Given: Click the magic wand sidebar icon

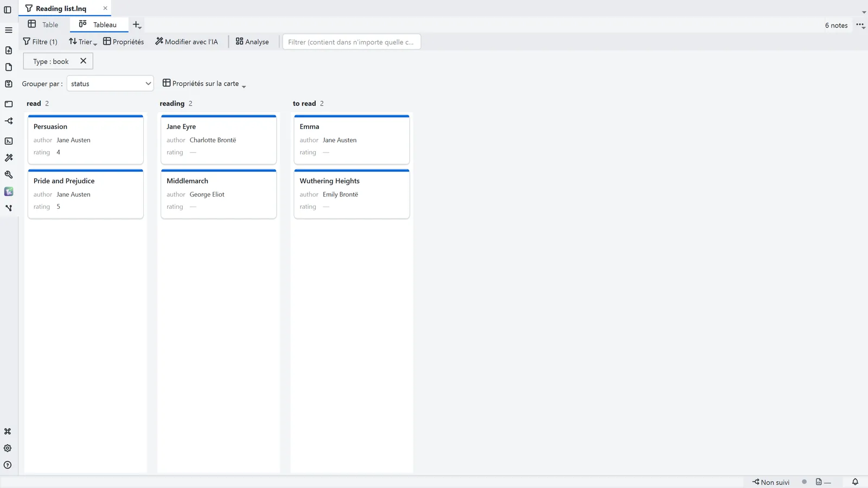Looking at the screenshot, I should pos(9,158).
